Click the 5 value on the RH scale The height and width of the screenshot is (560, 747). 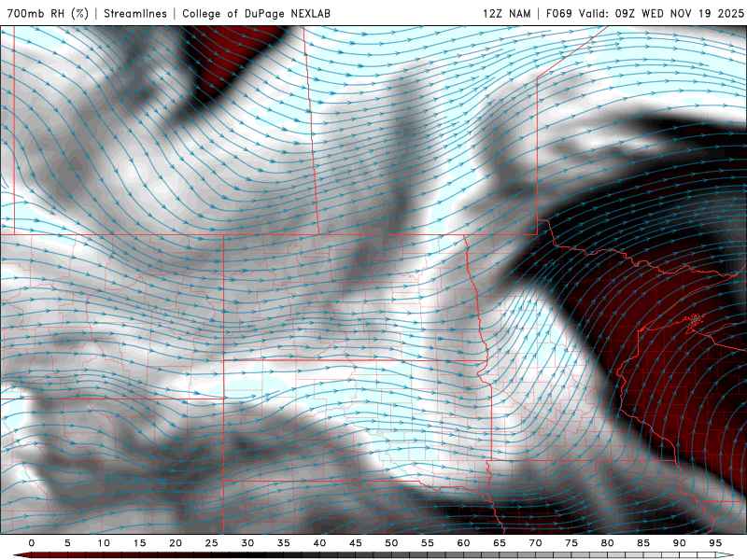tap(67, 543)
